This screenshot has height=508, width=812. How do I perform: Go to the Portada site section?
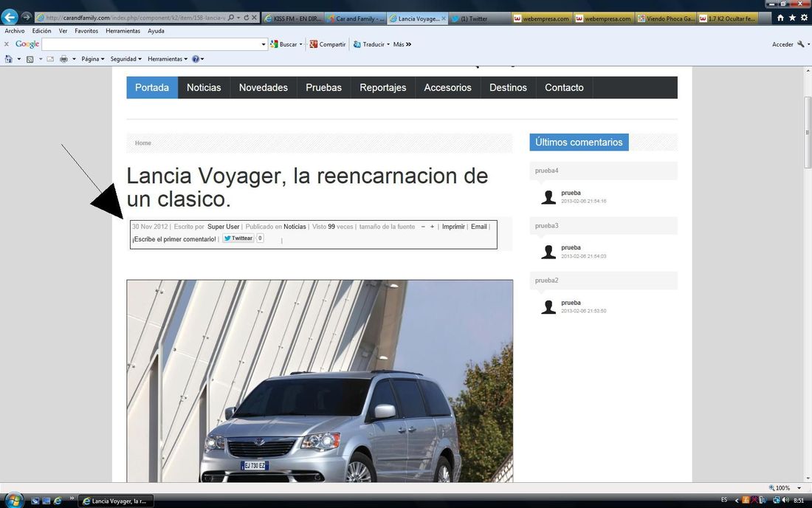152,88
